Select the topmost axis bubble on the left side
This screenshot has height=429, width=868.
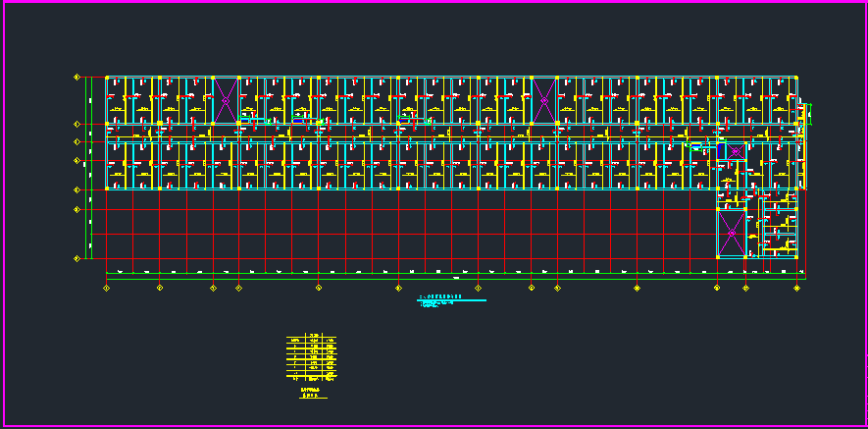[x=77, y=77]
